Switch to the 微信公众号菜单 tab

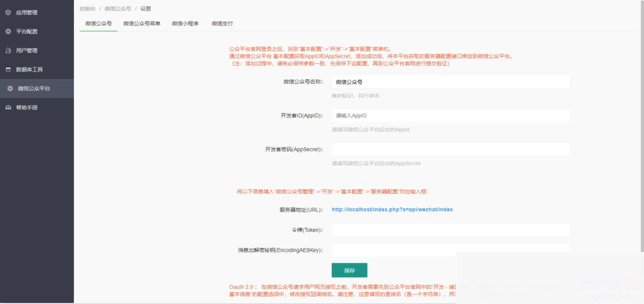[x=141, y=24]
